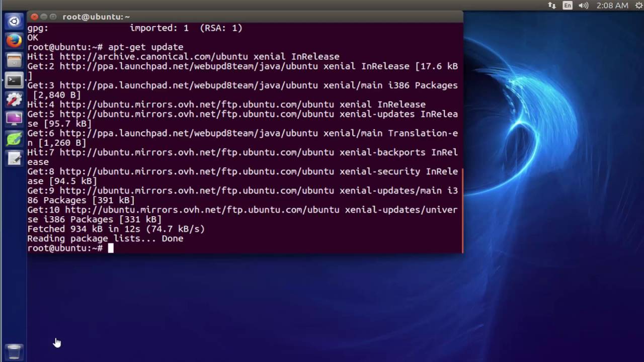Click 'Reading package lists... Done' line
The height and width of the screenshot is (362, 644).
coord(105,238)
